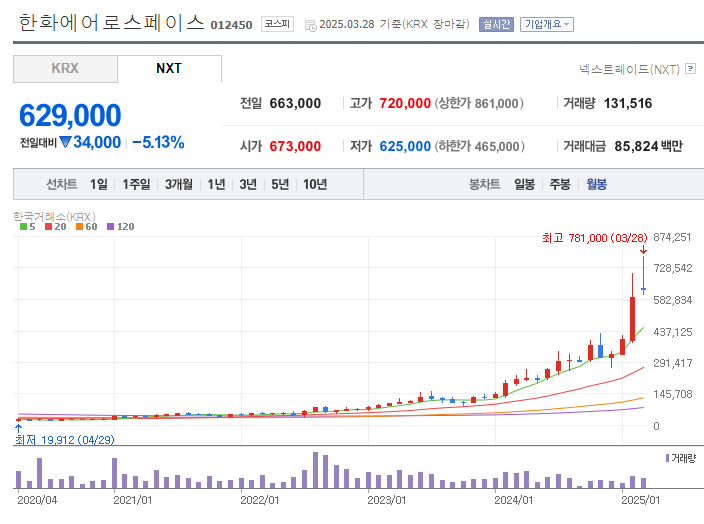Image resolution: width=704 pixels, height=524 pixels.
Task: Click the orange 60 moving average swatch
Action: pos(79,227)
